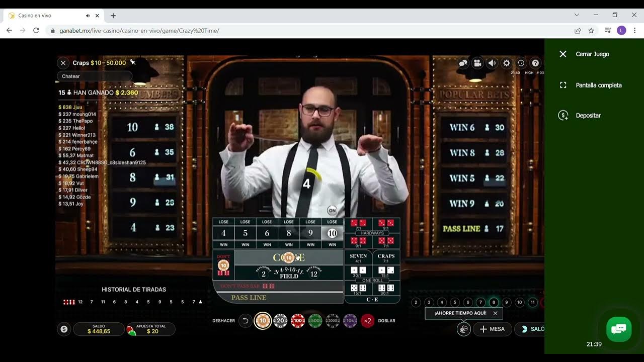Bet on the C·E box
Image resolution: width=644 pixels, height=362 pixels.
pos(372,300)
